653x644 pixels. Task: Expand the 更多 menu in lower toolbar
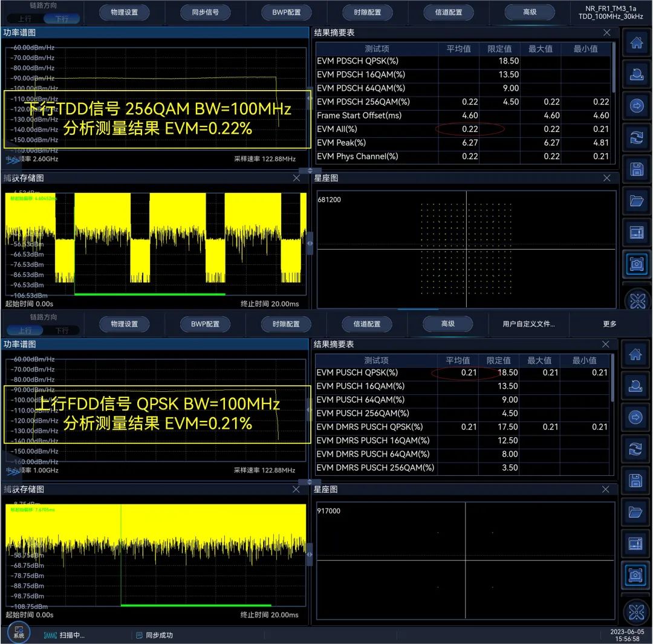coord(609,324)
